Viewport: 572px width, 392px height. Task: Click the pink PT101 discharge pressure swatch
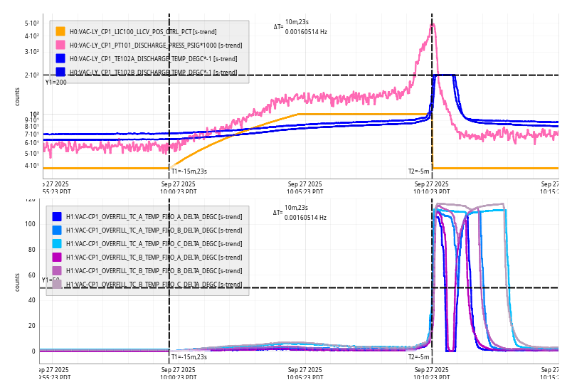click(60, 45)
